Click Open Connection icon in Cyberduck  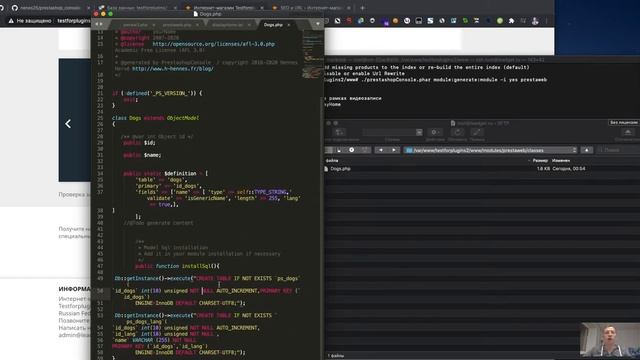click(340, 132)
